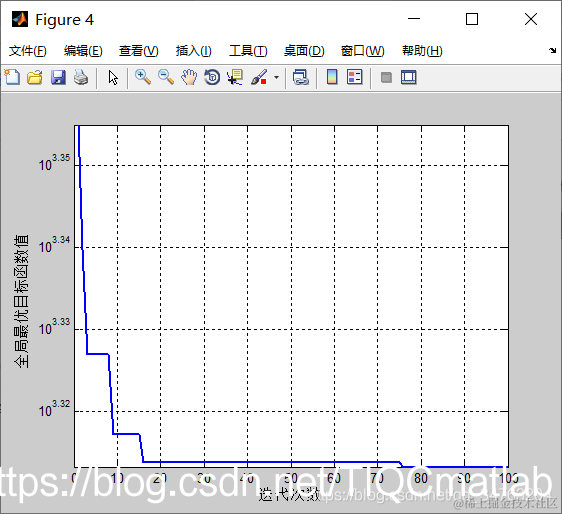Maximize the Figure 4 window
The height and width of the screenshot is (514, 562).
tap(472, 19)
